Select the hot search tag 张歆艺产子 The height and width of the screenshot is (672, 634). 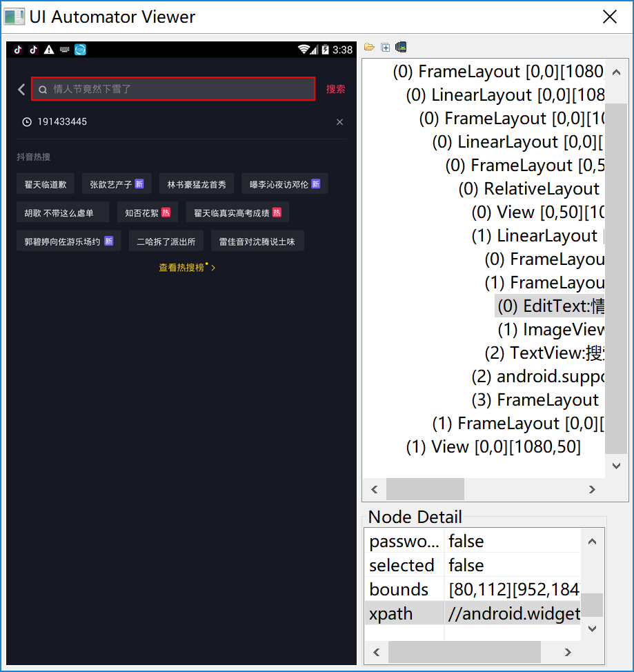(117, 184)
